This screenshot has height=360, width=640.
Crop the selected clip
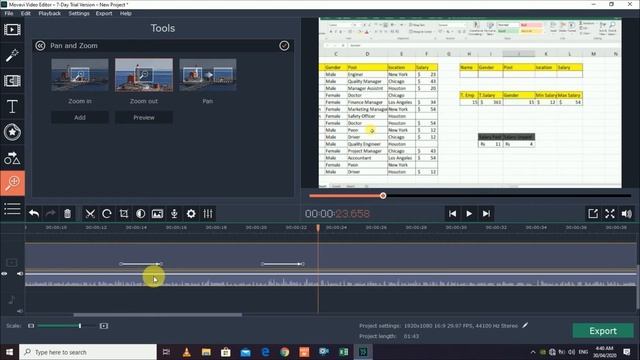(124, 213)
